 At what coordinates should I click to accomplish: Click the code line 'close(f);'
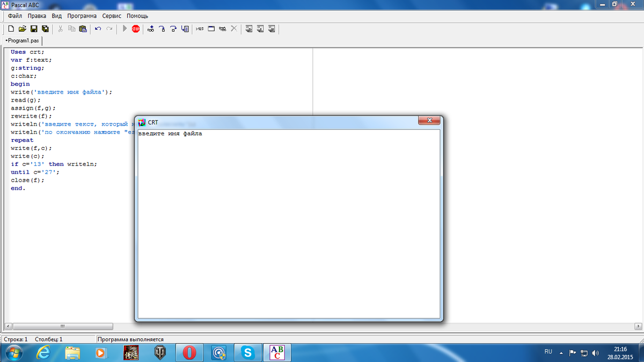point(27,180)
